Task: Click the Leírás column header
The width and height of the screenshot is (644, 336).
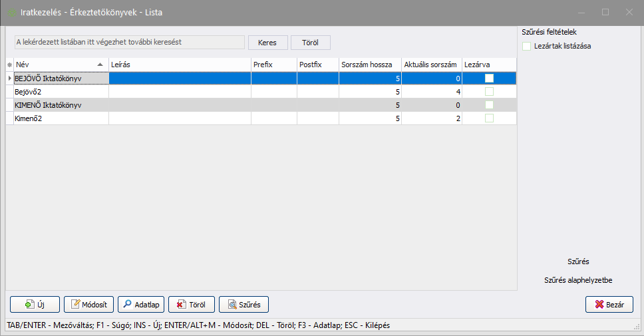Action: point(180,65)
